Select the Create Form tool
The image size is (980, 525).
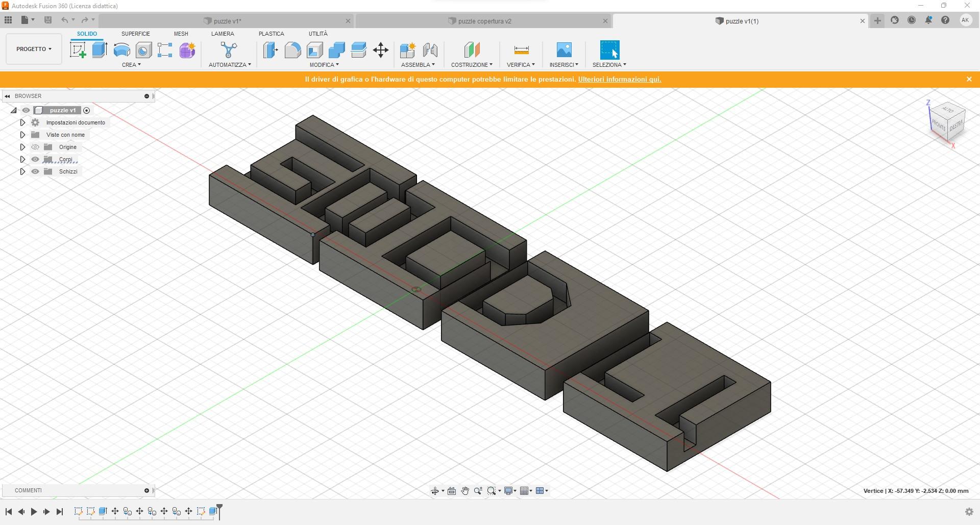pos(187,50)
